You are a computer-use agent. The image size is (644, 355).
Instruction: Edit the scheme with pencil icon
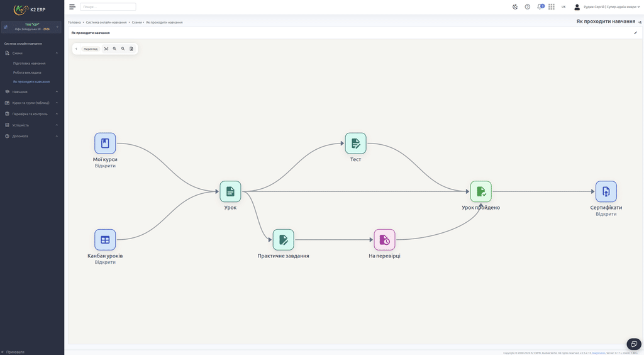point(636,33)
